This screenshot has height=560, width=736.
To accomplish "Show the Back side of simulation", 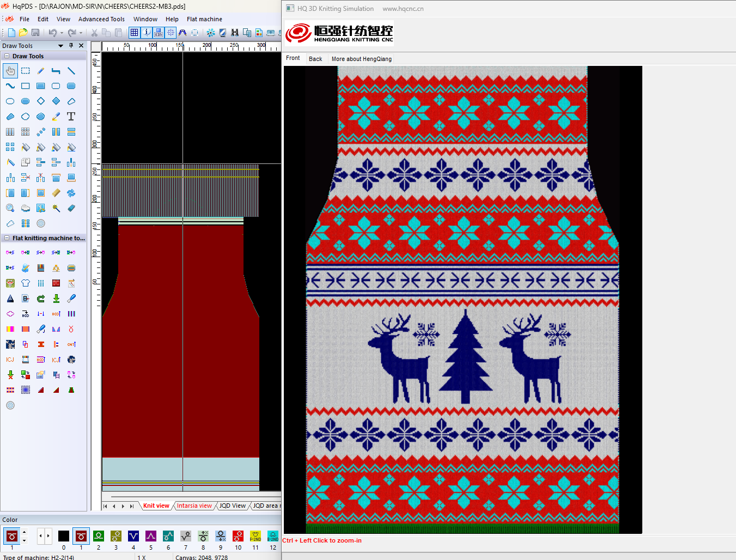I will [315, 59].
